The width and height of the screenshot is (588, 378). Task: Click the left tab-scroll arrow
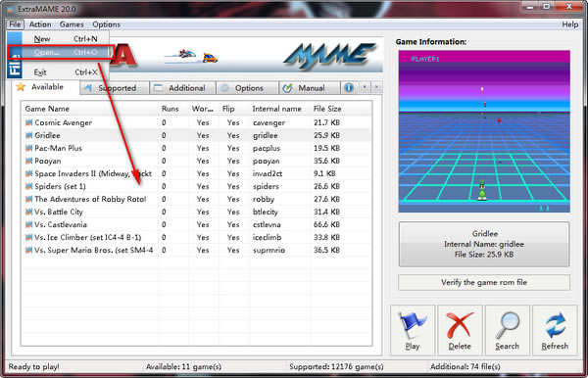(x=365, y=88)
